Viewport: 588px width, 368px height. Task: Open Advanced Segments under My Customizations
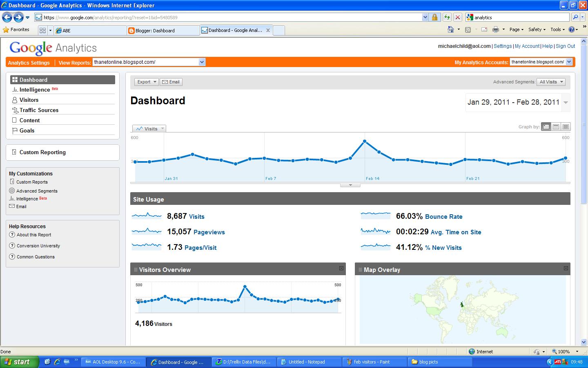pos(37,191)
